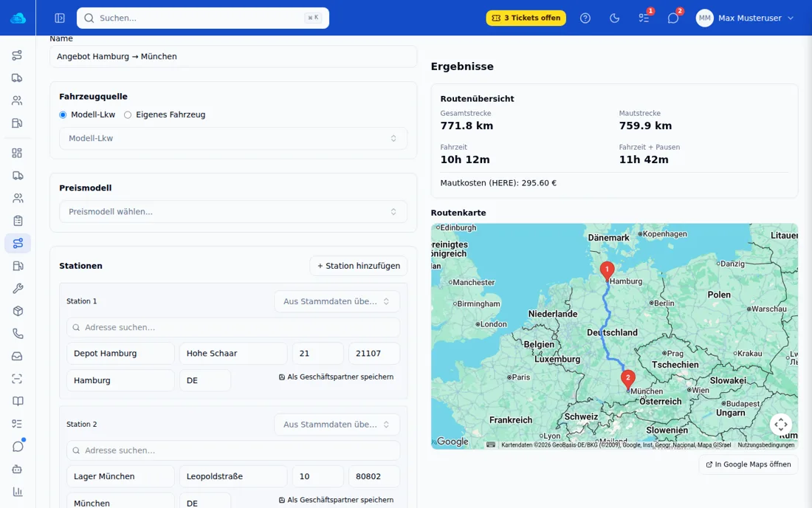Open Station 1 Aus Stammdaten dropdown
This screenshot has height=508, width=812.
point(337,301)
